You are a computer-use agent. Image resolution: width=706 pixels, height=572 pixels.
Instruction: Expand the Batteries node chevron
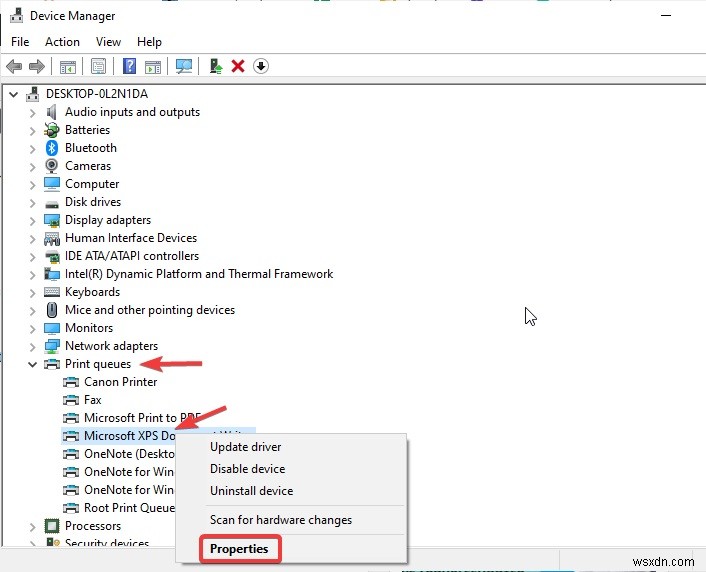coord(32,130)
